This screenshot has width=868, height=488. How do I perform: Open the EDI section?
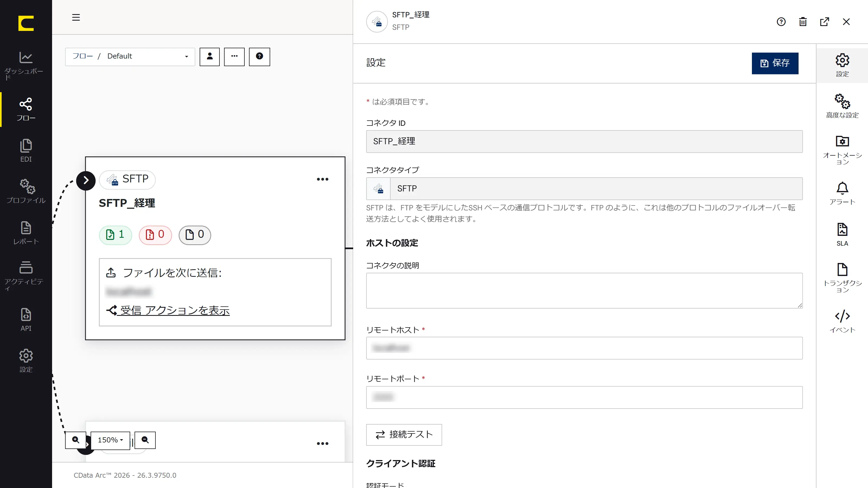point(26,150)
